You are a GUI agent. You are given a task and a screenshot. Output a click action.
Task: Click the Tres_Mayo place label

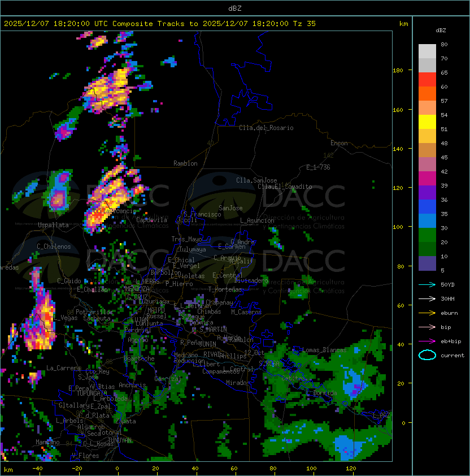tap(186, 239)
